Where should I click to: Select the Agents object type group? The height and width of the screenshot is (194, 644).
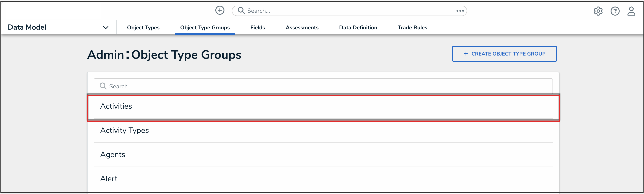(x=113, y=154)
